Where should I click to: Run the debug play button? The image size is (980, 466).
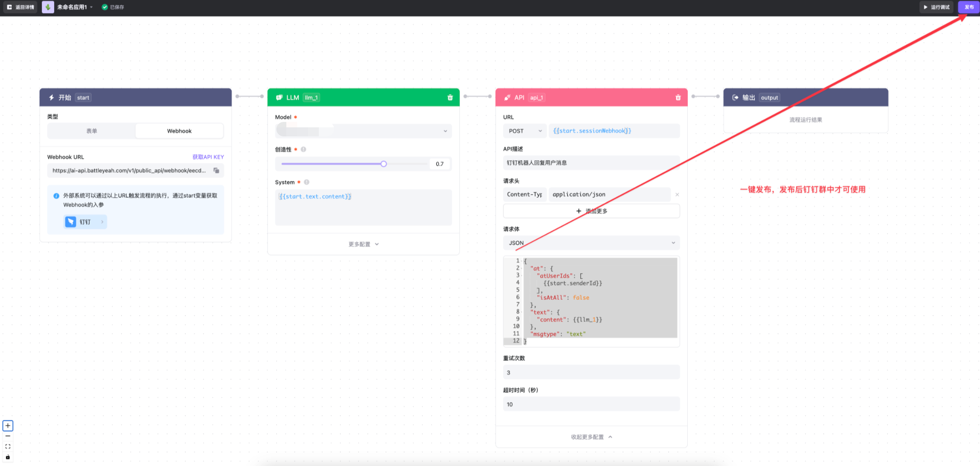point(937,7)
